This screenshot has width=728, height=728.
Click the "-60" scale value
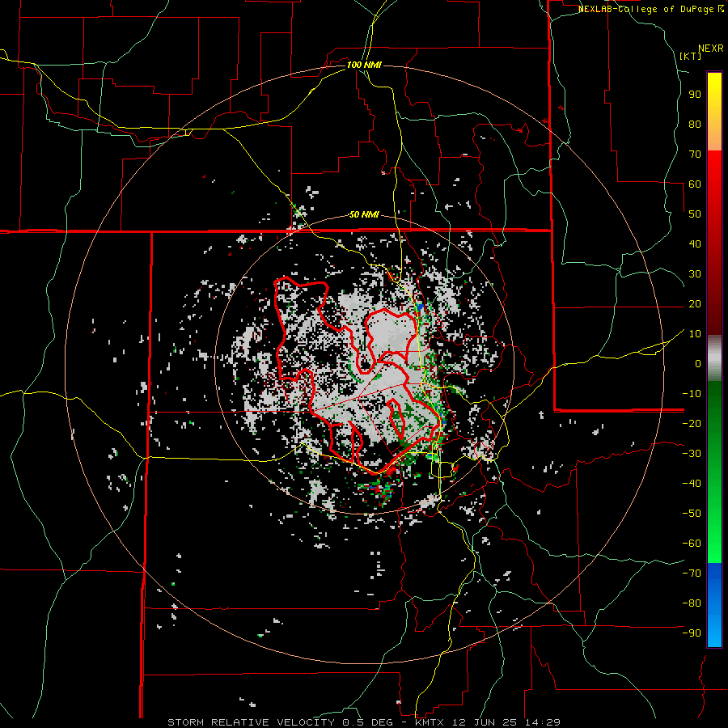[692, 544]
